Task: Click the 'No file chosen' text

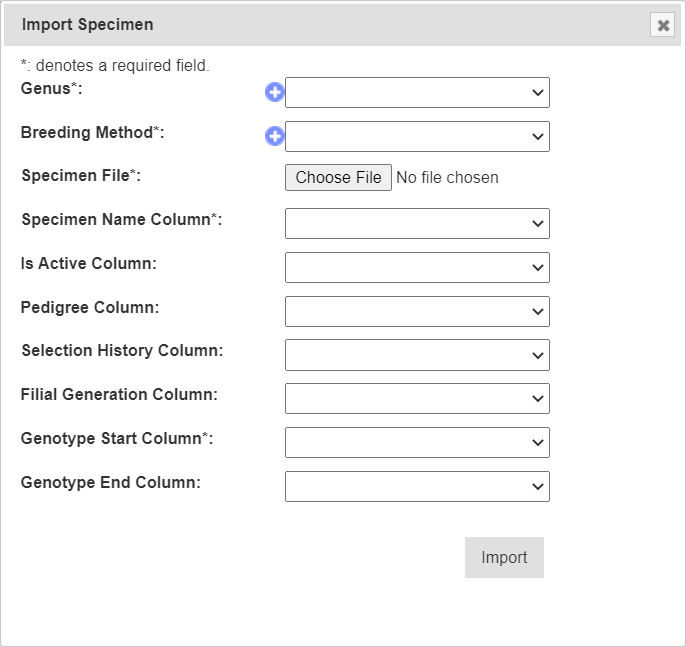Action: 447,178
